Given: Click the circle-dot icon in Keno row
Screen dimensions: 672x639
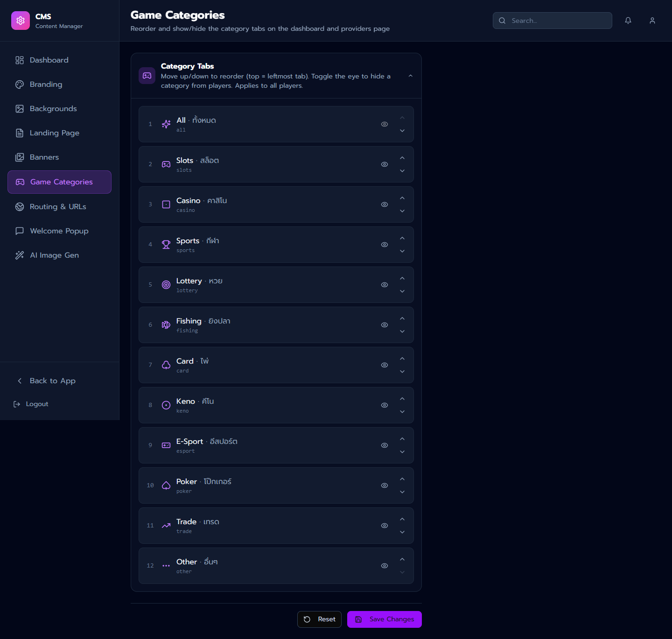Looking at the screenshot, I should pos(166,405).
